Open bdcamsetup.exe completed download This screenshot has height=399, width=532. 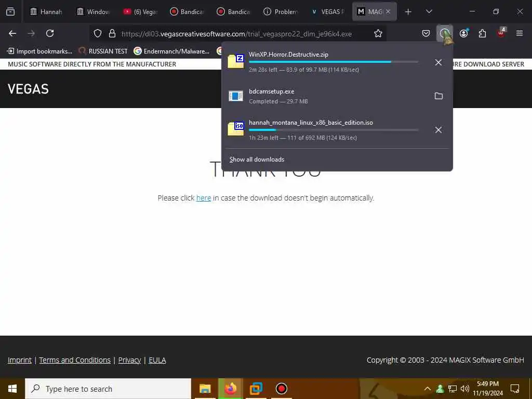(326, 96)
